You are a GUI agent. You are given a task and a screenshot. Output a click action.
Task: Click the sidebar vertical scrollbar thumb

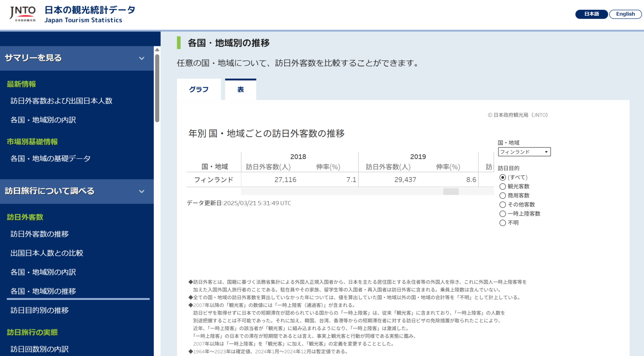(x=157, y=87)
